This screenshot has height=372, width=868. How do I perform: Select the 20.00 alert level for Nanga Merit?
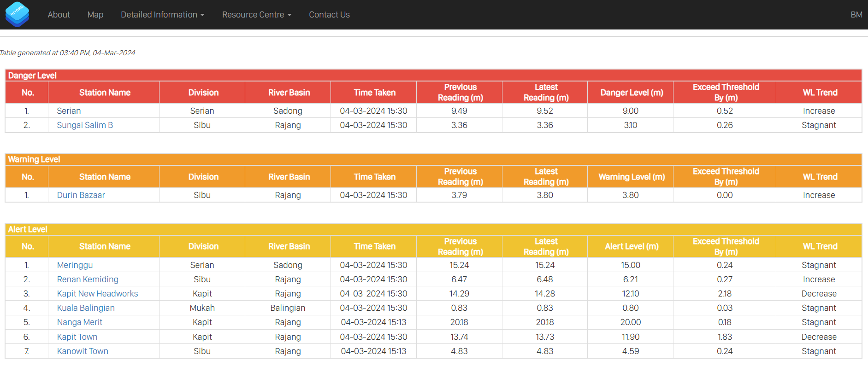coord(631,322)
